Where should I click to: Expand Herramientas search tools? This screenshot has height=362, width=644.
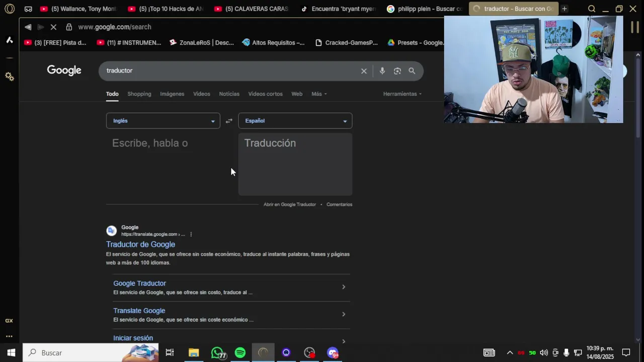pos(403,94)
